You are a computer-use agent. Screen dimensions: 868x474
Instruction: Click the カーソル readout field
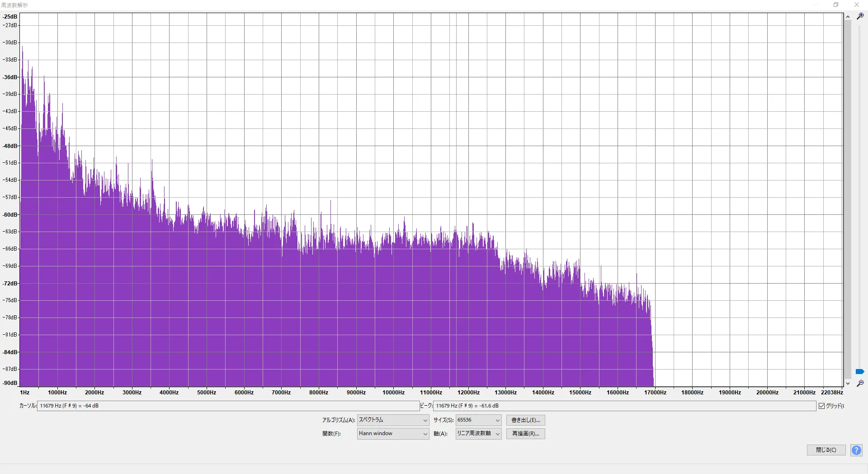click(228, 406)
